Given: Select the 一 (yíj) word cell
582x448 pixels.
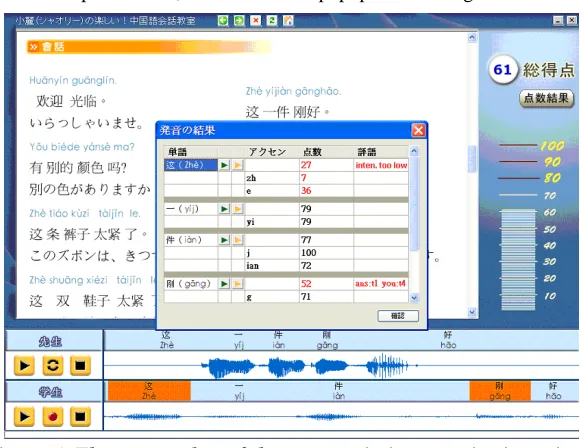Looking at the screenshot, I should point(191,209).
